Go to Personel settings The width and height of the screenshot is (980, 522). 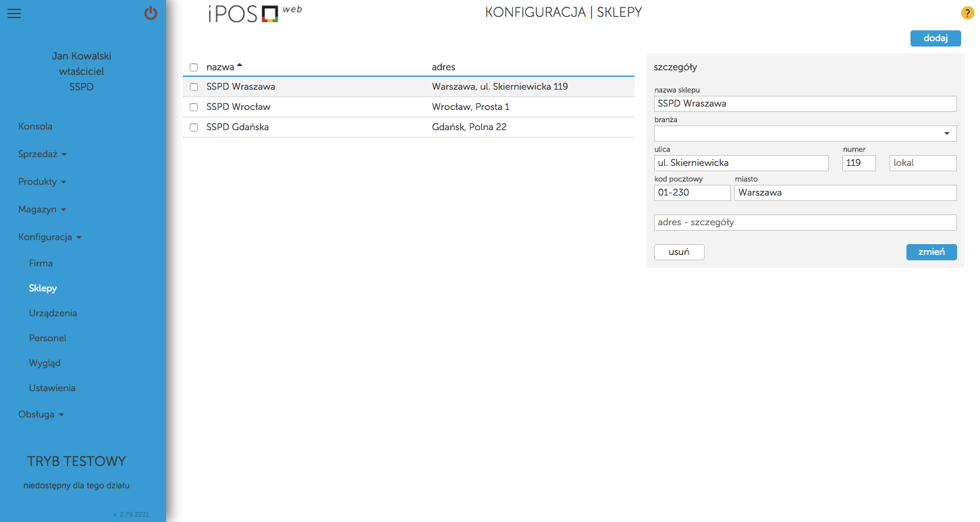coord(47,338)
